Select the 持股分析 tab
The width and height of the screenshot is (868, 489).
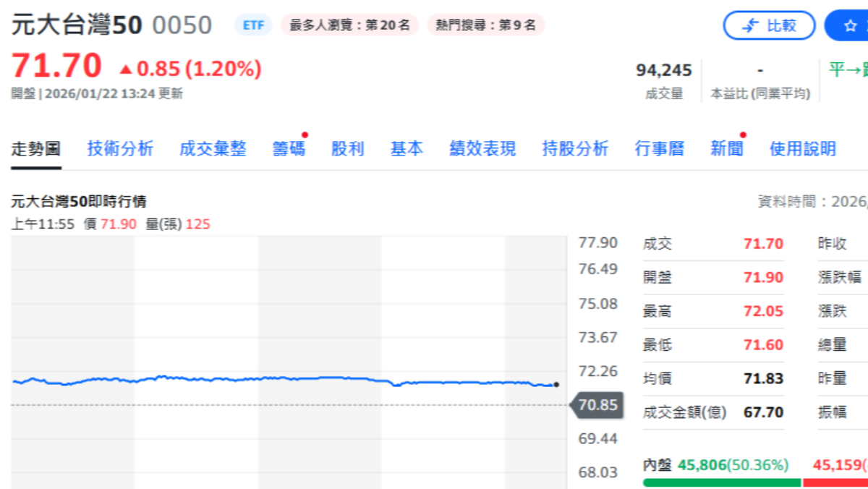click(x=575, y=149)
